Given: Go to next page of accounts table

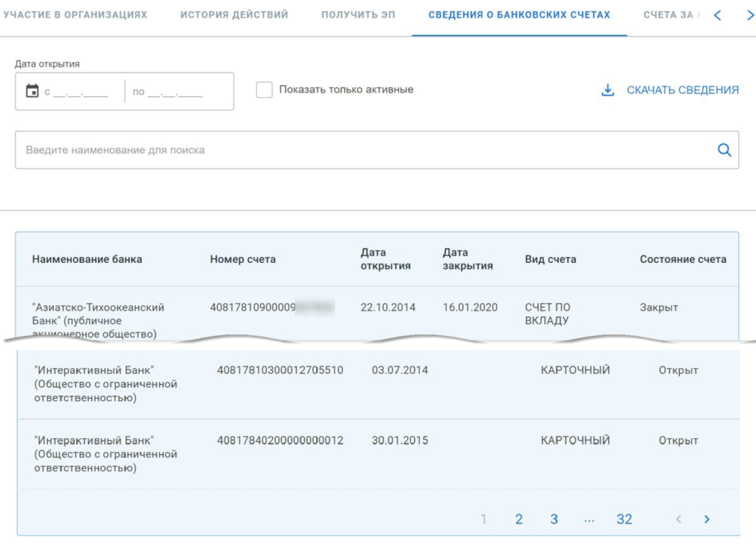Looking at the screenshot, I should 707,519.
